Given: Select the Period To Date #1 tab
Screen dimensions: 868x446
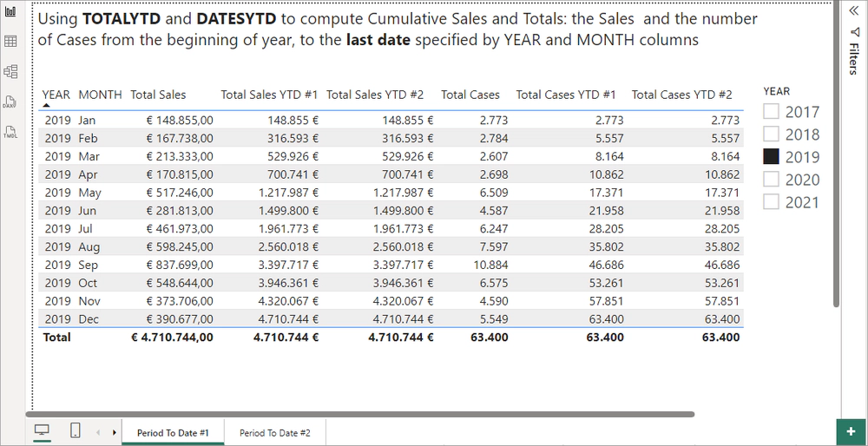Looking at the screenshot, I should point(173,432).
